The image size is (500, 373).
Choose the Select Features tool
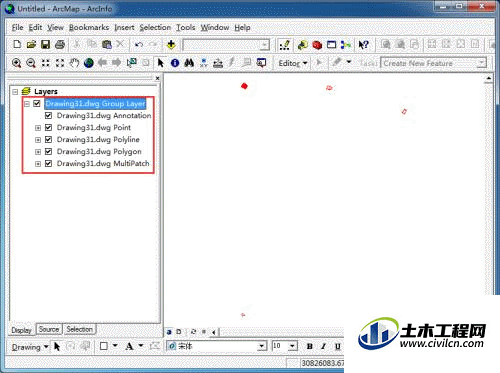(132, 63)
